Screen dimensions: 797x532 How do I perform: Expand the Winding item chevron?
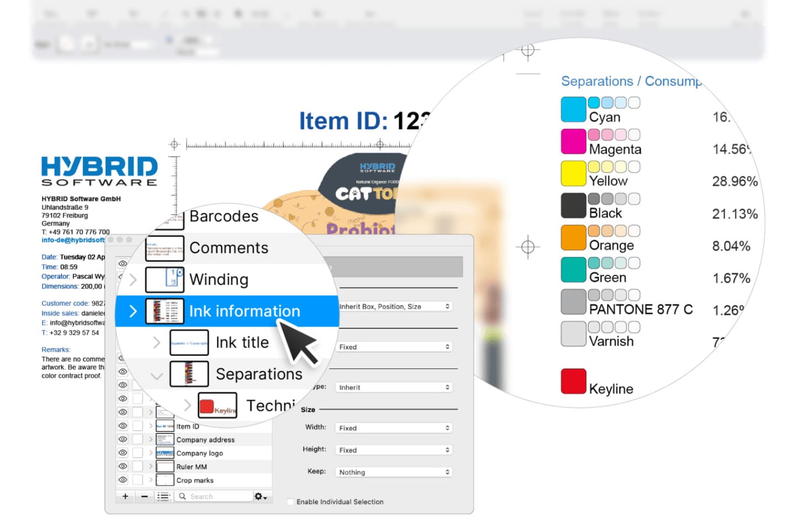click(x=133, y=280)
